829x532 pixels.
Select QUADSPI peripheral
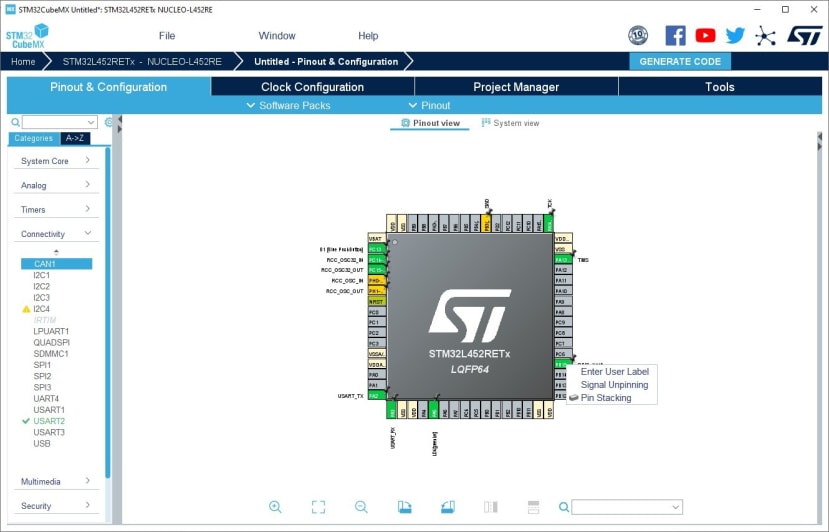point(51,342)
